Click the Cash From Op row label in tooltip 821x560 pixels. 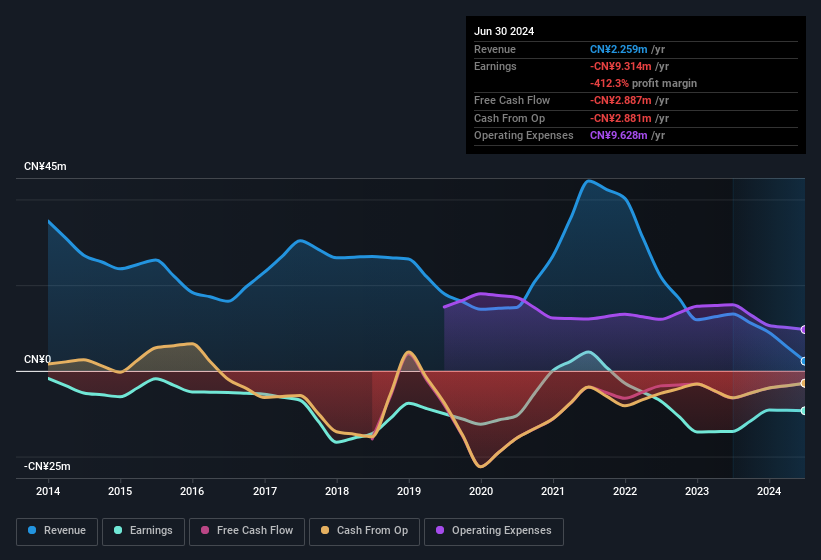[509, 118]
